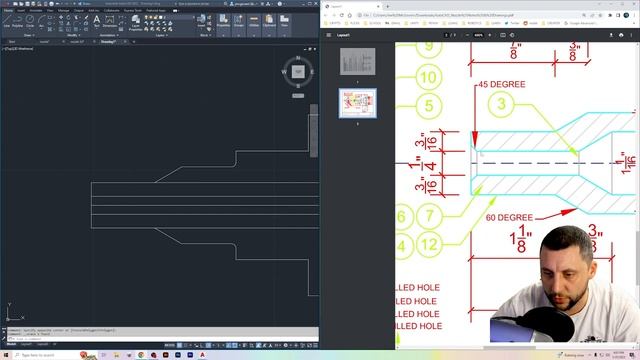This screenshot has height=360, width=640.
Task: Download the PDF file
Action: 611,35
